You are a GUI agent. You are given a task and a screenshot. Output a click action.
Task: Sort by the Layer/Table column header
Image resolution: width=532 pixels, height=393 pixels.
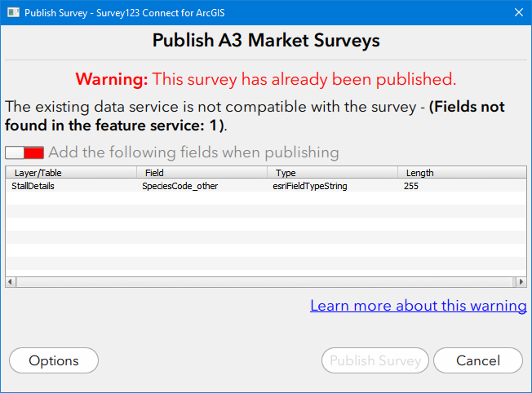pyautogui.click(x=71, y=173)
